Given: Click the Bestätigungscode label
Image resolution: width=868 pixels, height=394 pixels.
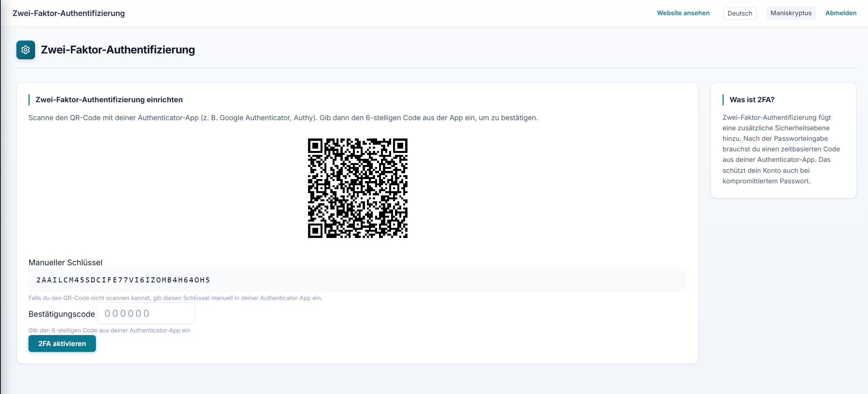Looking at the screenshot, I should (62, 314).
